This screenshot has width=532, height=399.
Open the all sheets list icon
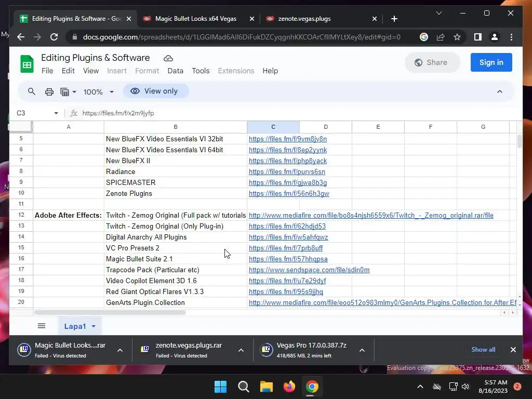point(42,326)
